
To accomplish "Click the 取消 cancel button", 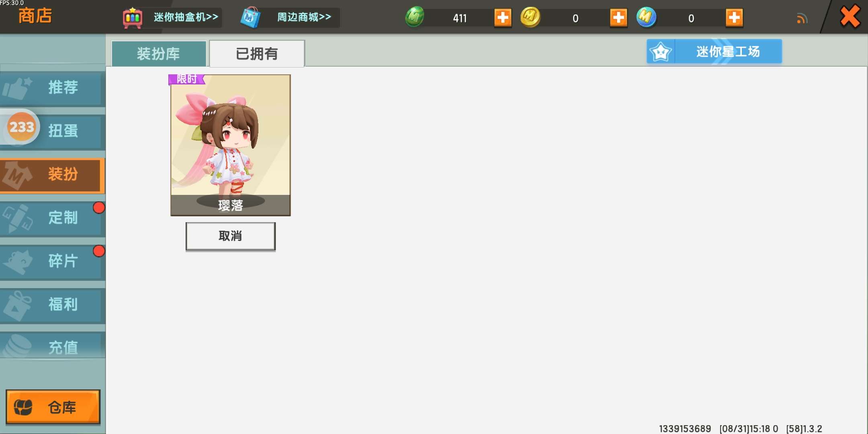I will pos(231,236).
